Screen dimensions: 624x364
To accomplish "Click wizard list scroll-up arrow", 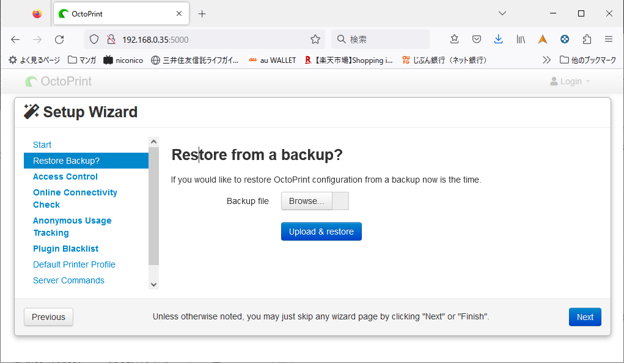I will pos(153,142).
